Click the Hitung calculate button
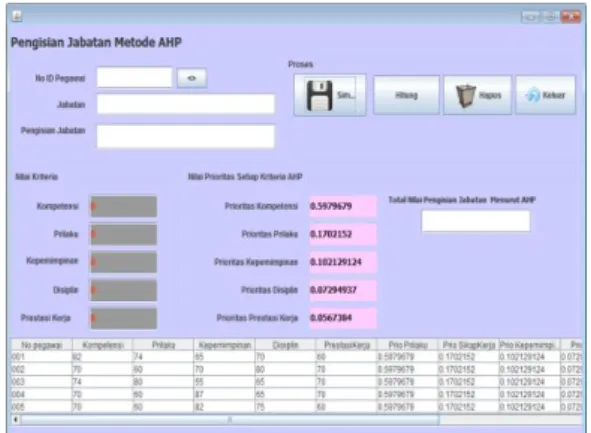 click(406, 95)
